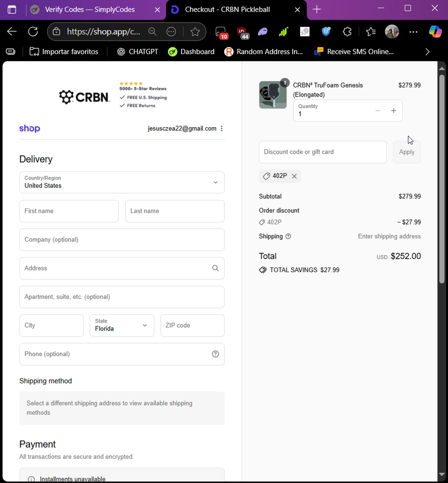Click the address search magnifier icon

point(215,268)
